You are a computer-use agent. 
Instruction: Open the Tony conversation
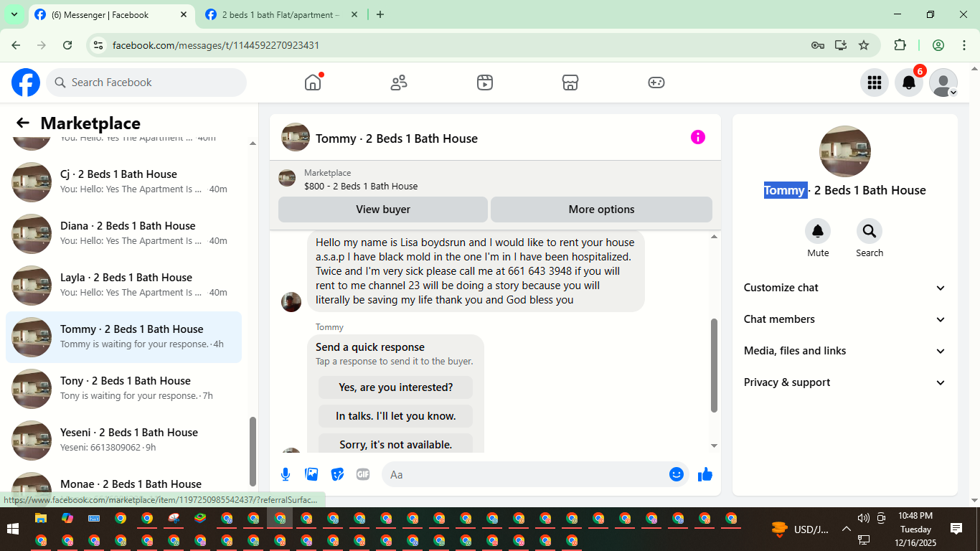123,389
